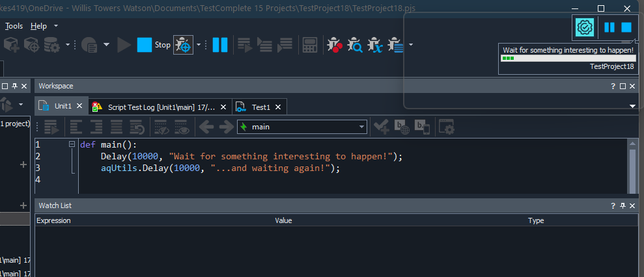
Task: Switch to the Test1 tab
Action: (x=260, y=107)
